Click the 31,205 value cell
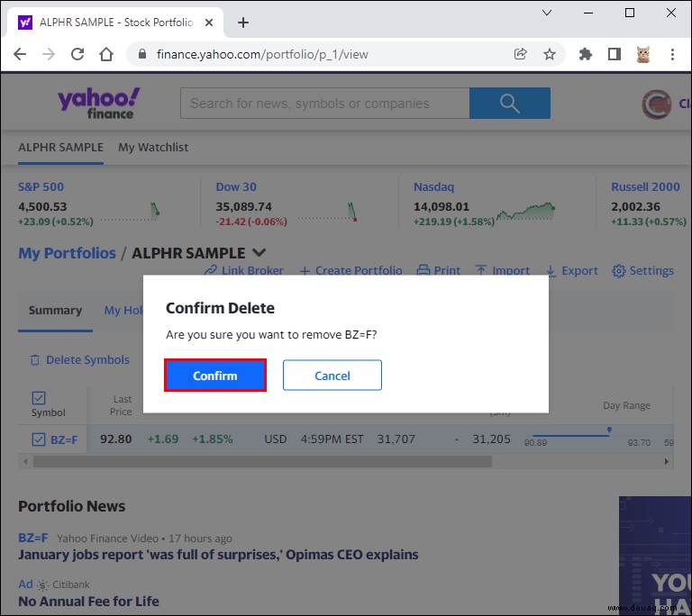This screenshot has width=692, height=616. 491,439
